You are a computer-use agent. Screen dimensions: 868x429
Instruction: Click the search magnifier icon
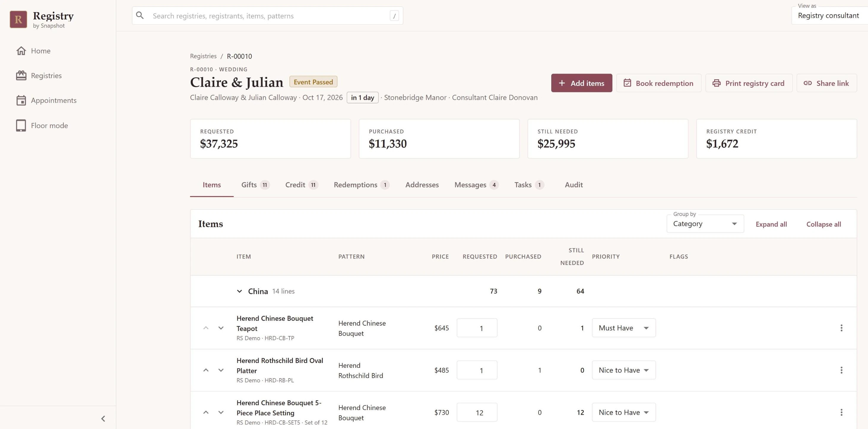140,15
